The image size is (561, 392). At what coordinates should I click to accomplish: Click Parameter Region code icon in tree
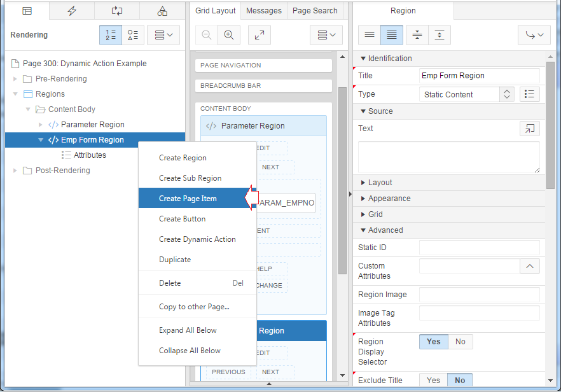click(x=53, y=125)
